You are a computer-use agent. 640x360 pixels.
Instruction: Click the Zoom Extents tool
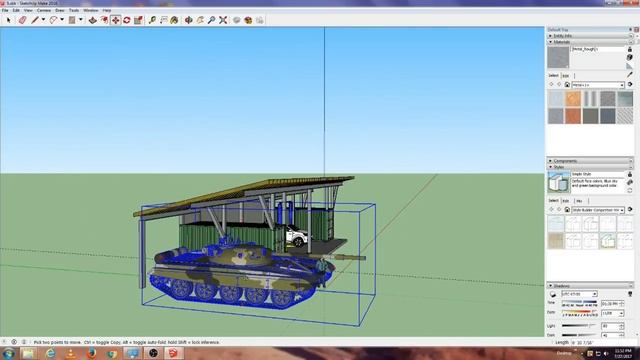223,20
